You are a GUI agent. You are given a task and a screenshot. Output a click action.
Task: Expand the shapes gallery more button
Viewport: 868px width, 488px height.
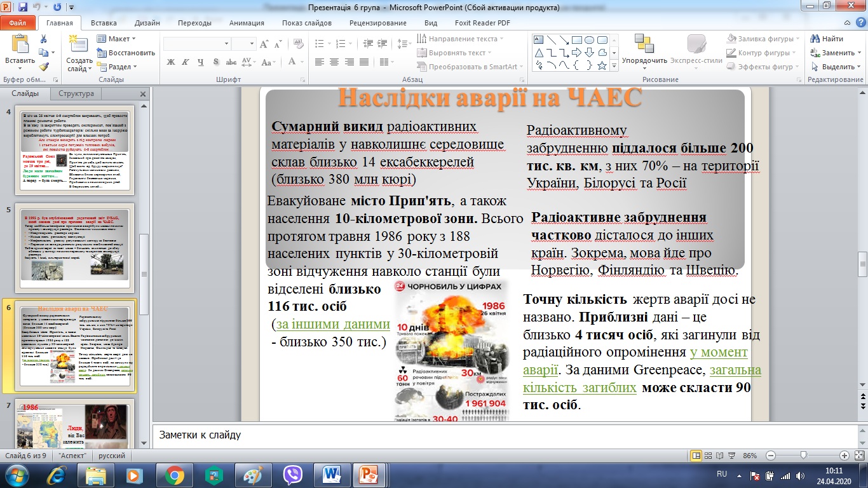coord(614,65)
